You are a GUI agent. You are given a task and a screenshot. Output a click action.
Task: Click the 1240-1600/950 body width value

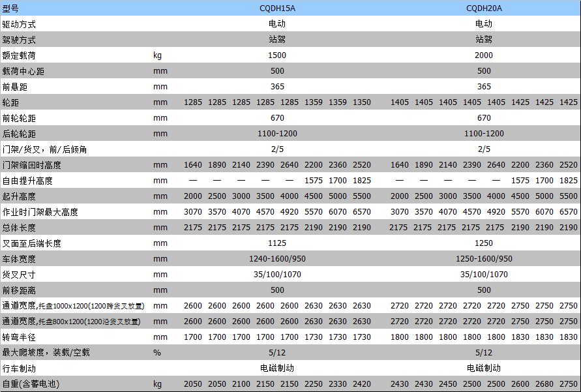click(277, 259)
